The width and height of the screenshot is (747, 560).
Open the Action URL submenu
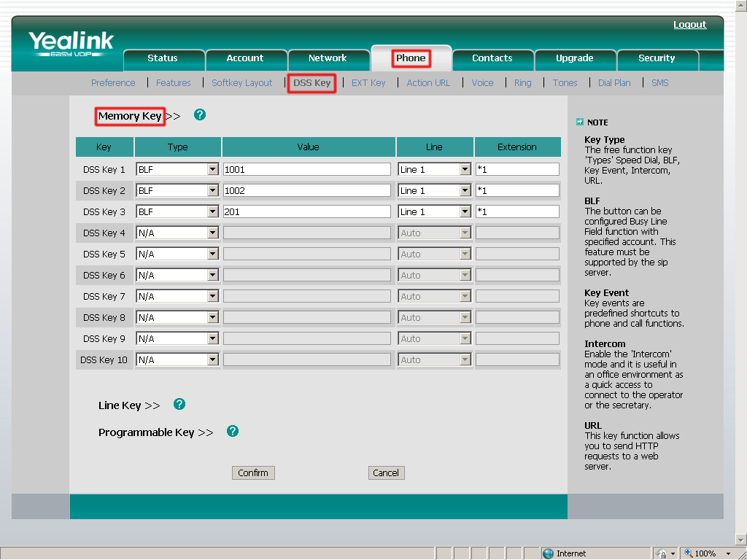pos(428,83)
